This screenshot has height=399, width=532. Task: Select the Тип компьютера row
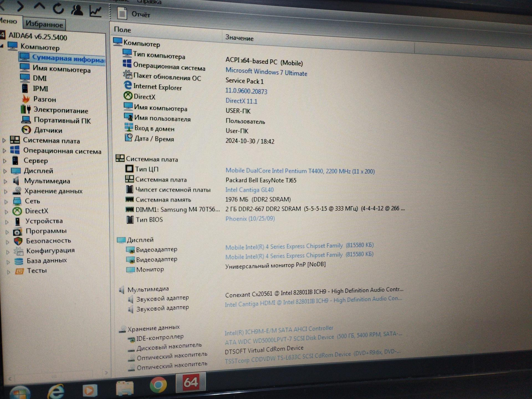pos(213,58)
